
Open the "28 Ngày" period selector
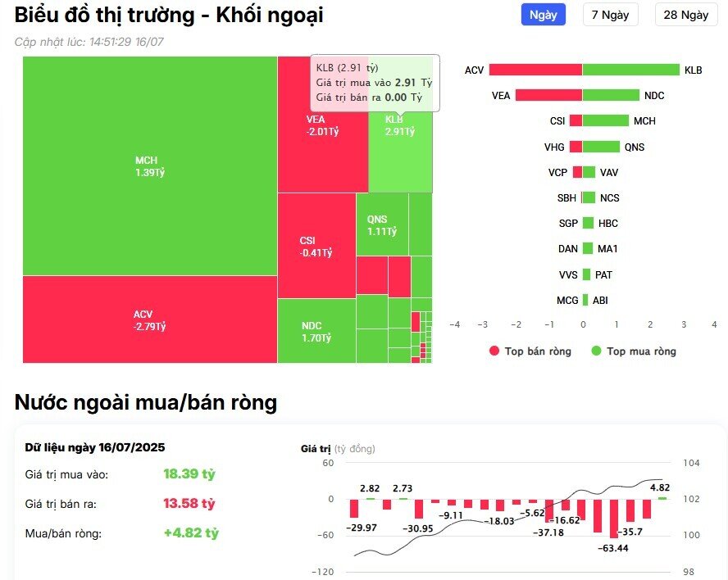(685, 15)
